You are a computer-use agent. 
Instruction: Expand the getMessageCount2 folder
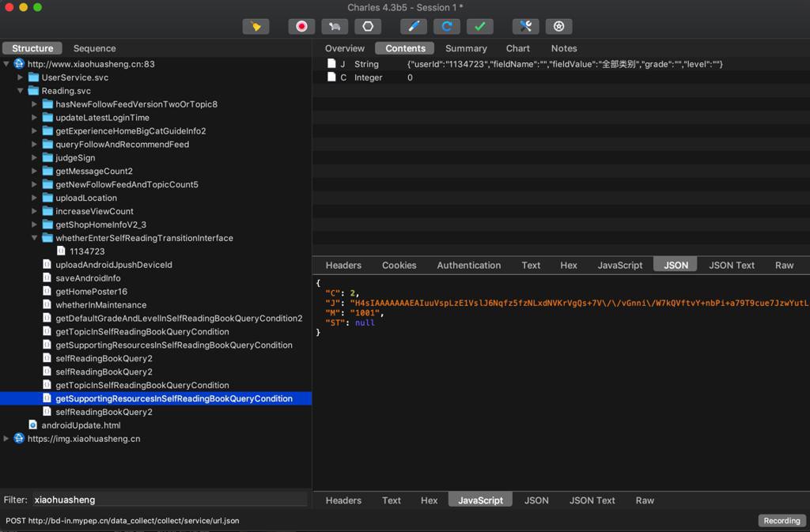click(x=34, y=171)
